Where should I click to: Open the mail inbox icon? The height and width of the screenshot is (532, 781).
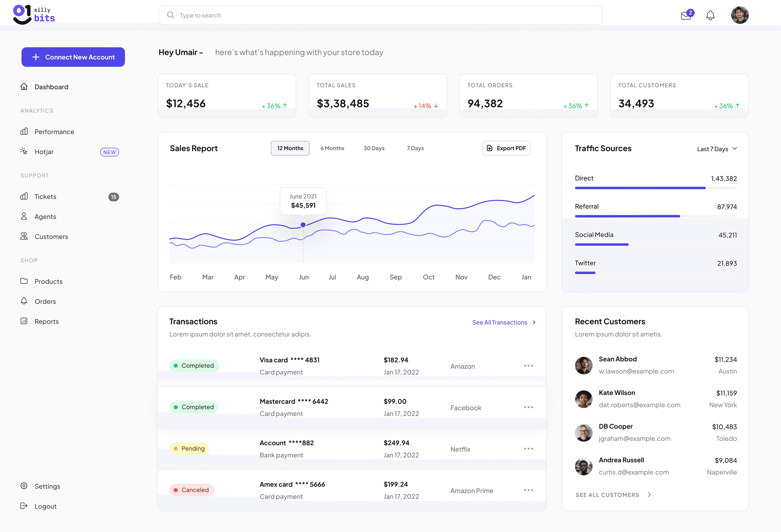(x=686, y=15)
